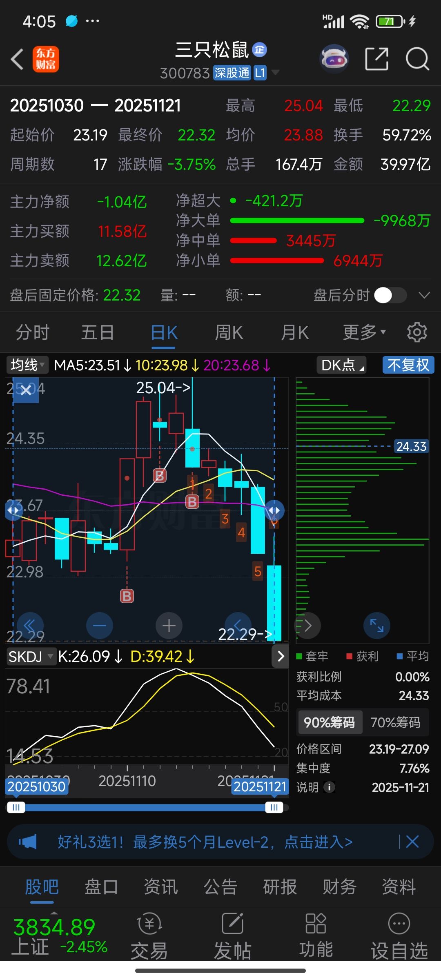Tap the fast-backward double arrow on chart
441x980 pixels.
click(x=30, y=626)
